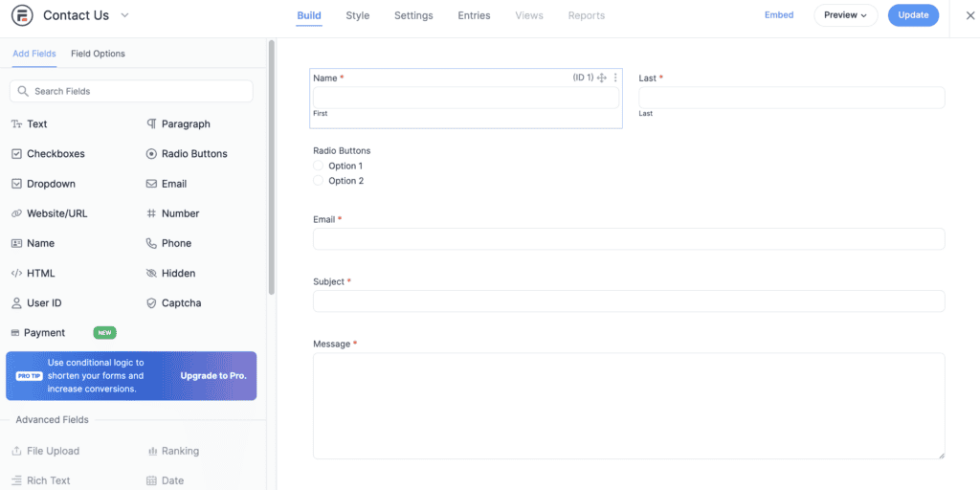Click the Email input field
The height and width of the screenshot is (490, 980).
pyautogui.click(x=629, y=238)
